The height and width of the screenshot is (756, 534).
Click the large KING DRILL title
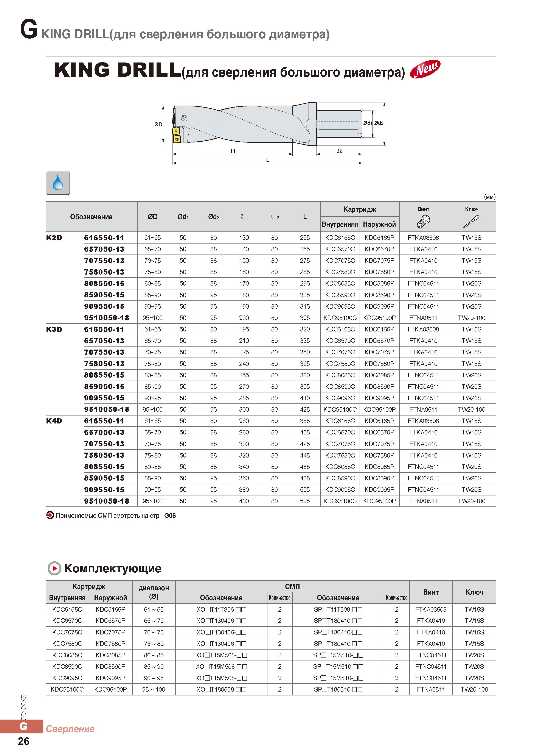point(117,70)
